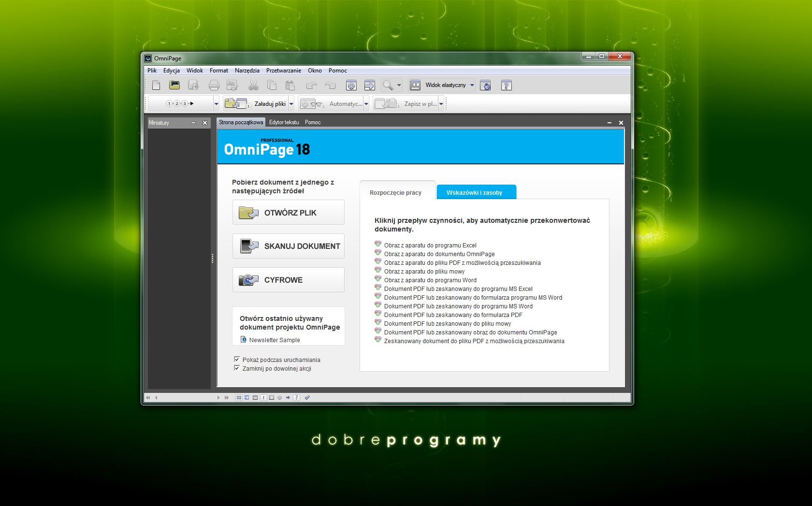Click the Redo arrow icon
Image resolution: width=812 pixels, height=506 pixels.
pyautogui.click(x=330, y=86)
